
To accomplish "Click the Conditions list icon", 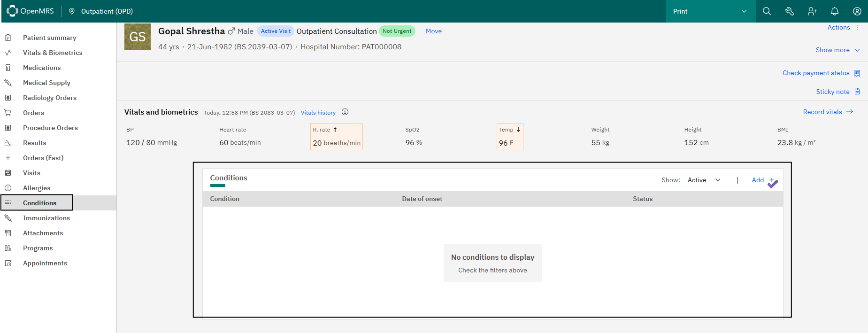I will tap(8, 203).
